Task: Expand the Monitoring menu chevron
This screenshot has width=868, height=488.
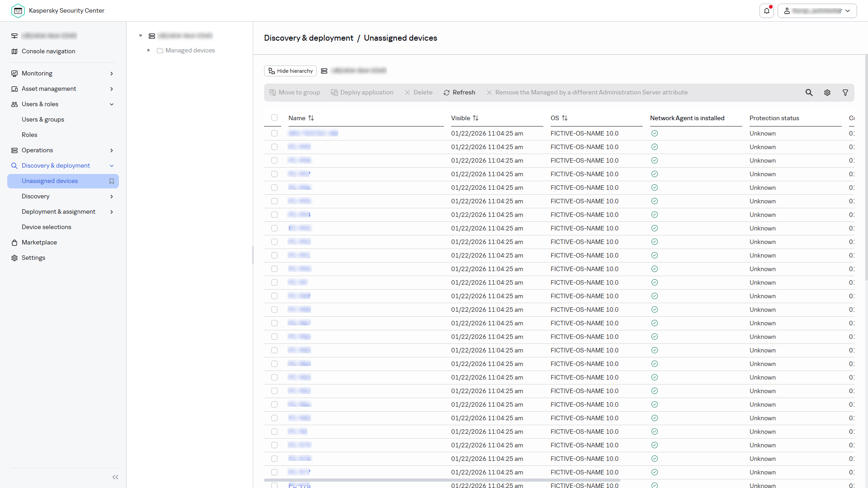Action: [x=112, y=74]
